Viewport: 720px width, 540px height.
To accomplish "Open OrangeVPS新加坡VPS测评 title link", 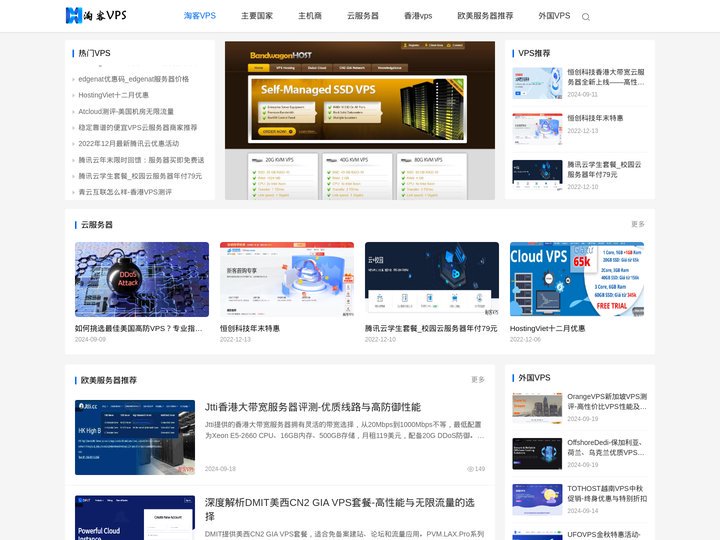I will (607, 401).
